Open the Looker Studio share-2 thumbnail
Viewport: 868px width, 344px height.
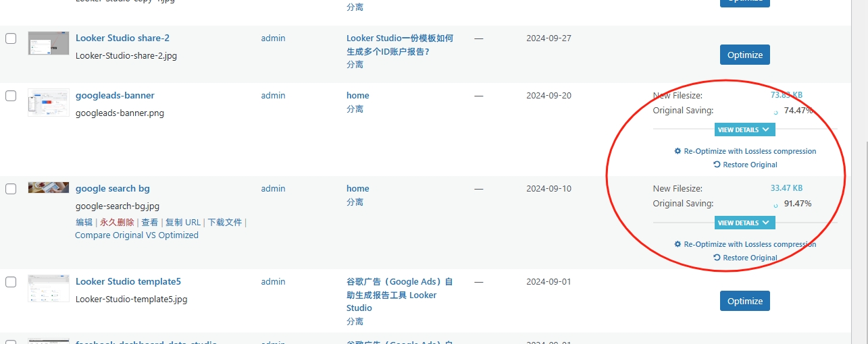(49, 43)
